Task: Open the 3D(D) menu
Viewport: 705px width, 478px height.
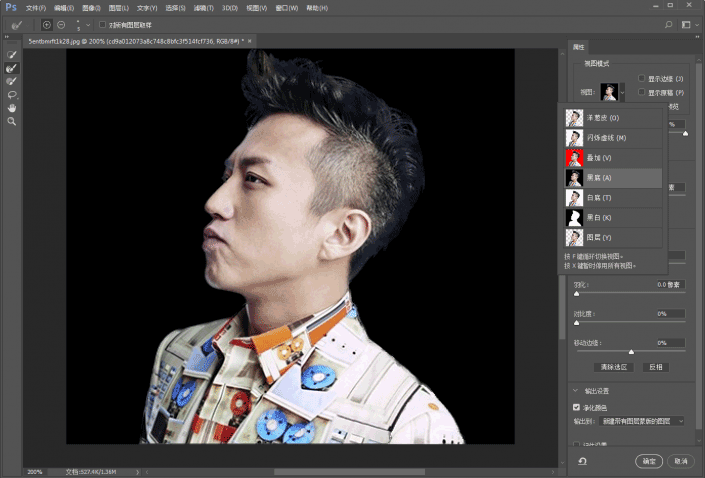Action: coord(230,8)
